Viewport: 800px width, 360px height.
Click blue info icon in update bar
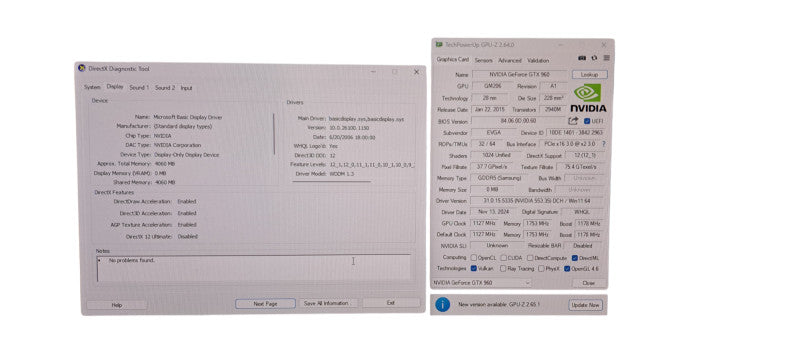coord(442,304)
